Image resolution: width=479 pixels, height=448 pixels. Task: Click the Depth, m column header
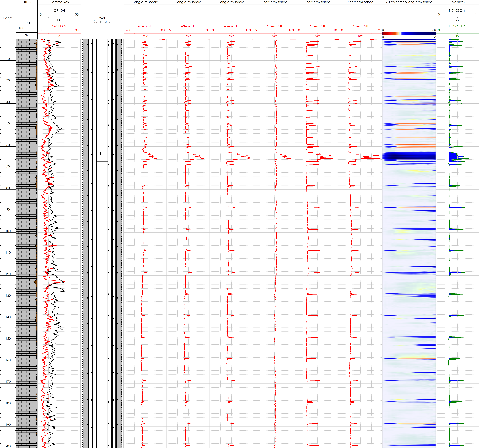pos(8,20)
